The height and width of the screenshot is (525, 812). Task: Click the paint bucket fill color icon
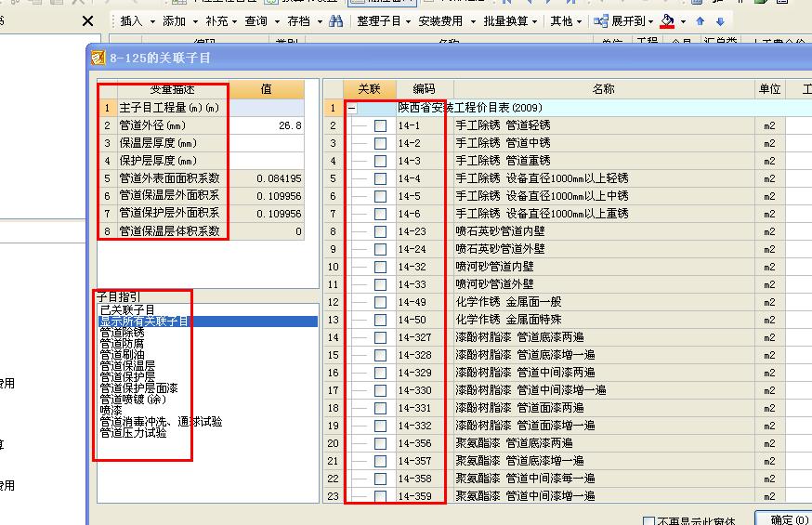coord(667,21)
